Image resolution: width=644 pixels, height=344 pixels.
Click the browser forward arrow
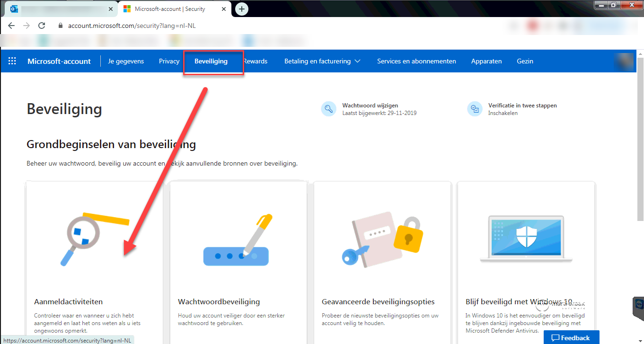26,26
